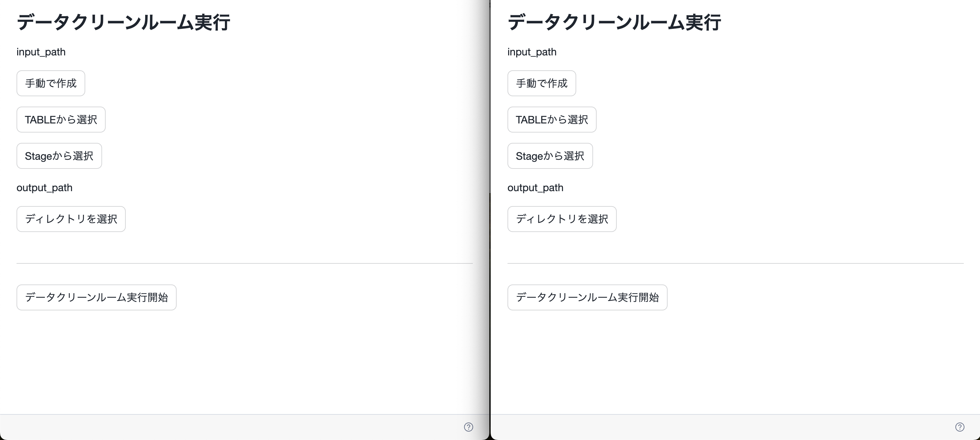
Task: Click 手動で作成 button in right pane
Action: [x=541, y=83]
